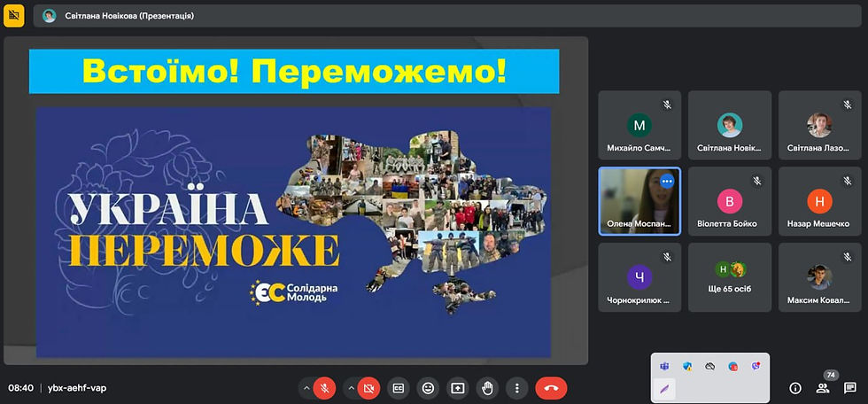
Task: Click the meeting code ybx-aehf-vap
Action: (x=77, y=389)
